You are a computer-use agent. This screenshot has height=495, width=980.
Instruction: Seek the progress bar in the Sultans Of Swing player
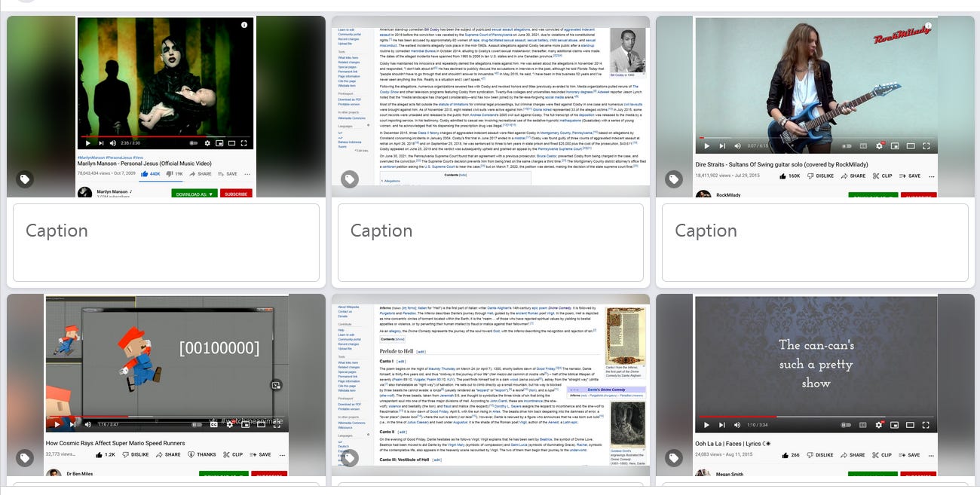(x=816, y=138)
